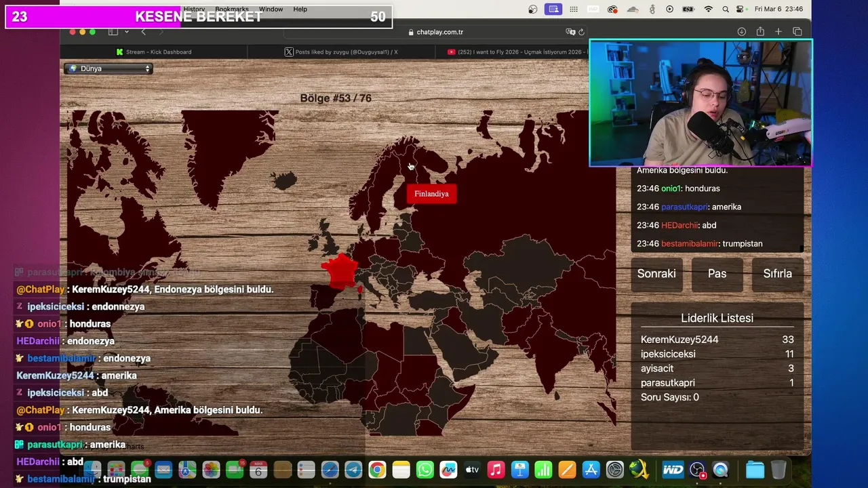Select KeremKuzey5244 leaderboard row
Viewport: 868px width, 488px height.
pyautogui.click(x=717, y=340)
